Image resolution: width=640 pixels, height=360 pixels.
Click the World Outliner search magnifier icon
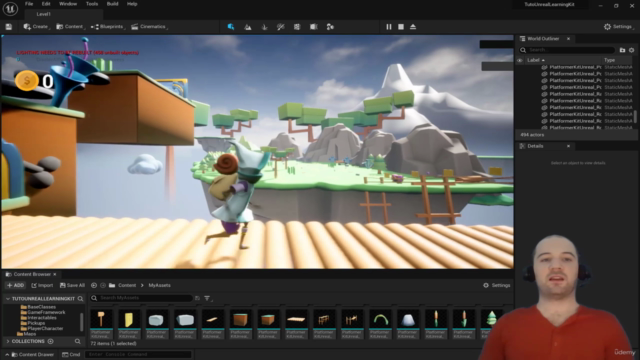coord(523,50)
